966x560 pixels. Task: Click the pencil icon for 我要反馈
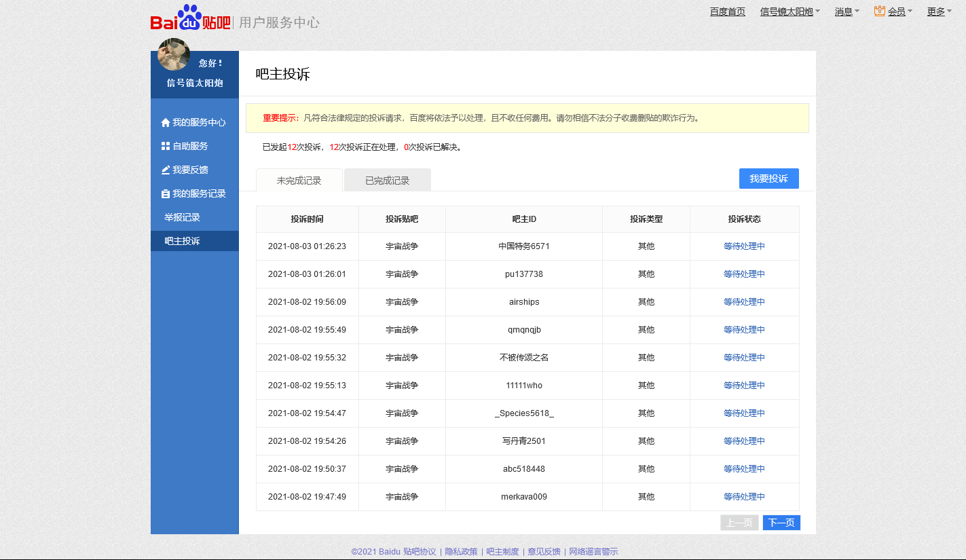[165, 170]
